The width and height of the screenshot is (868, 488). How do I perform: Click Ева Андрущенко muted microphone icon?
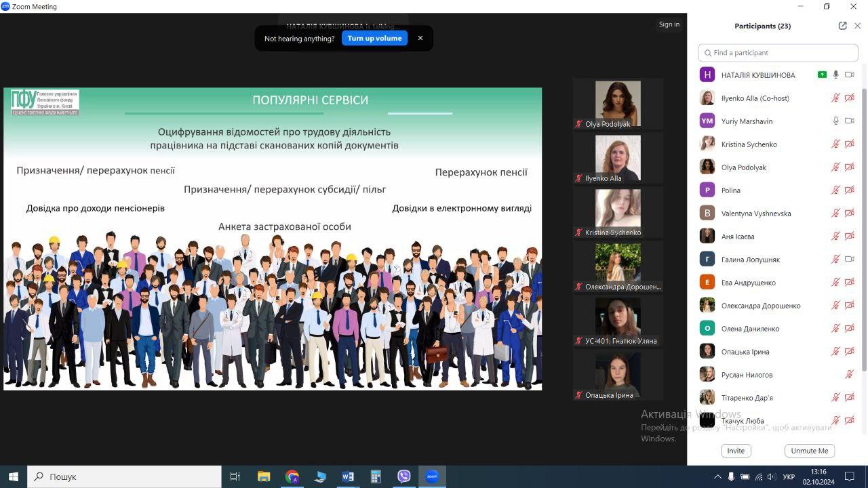(836, 283)
